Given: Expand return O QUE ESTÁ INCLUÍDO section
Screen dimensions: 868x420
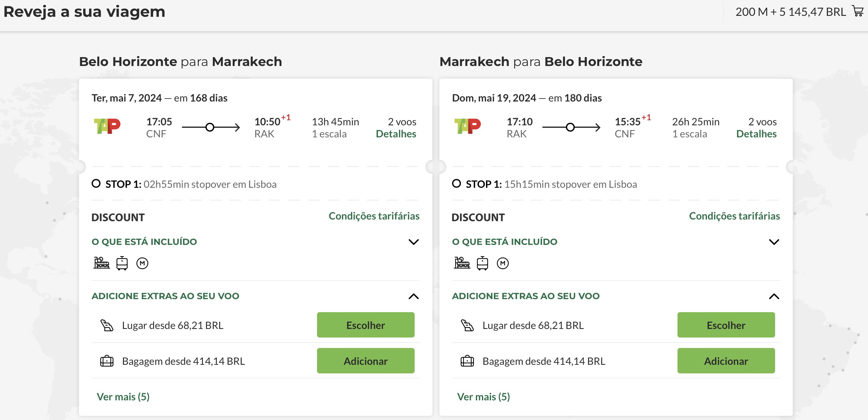Looking at the screenshot, I should 774,242.
